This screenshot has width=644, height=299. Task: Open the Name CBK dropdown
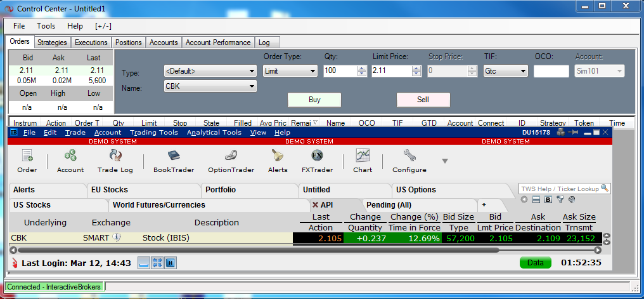(x=210, y=86)
